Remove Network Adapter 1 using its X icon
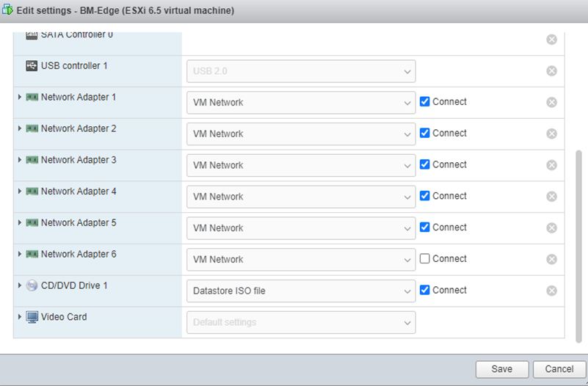 tap(552, 103)
